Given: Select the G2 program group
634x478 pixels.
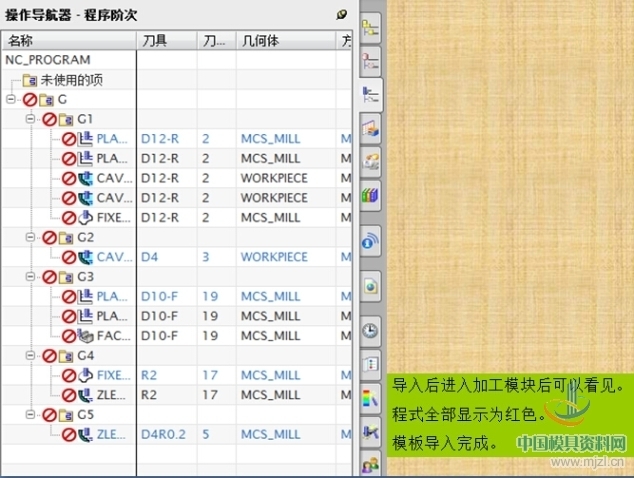Looking at the screenshot, I should 84,237.
